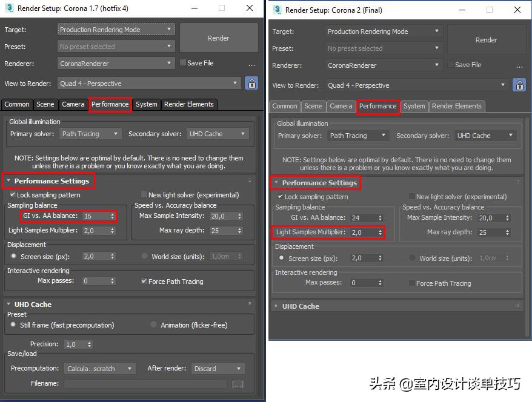Click UHD Cache Precision stepper arrows
The height and width of the screenshot is (402, 532).
[x=89, y=344]
